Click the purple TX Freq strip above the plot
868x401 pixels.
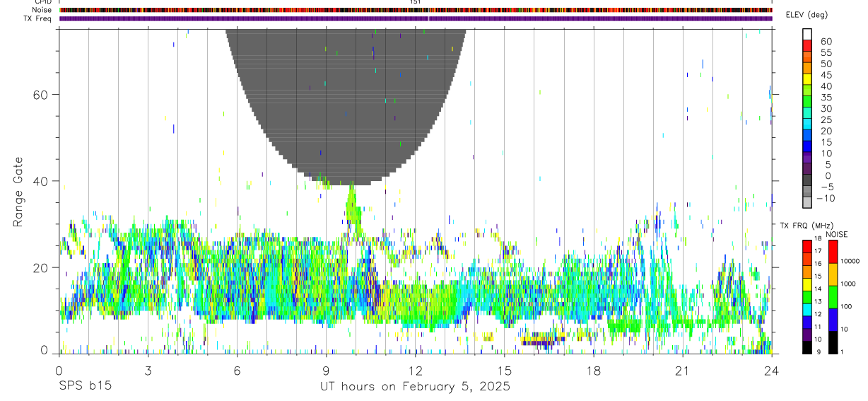point(416,18)
